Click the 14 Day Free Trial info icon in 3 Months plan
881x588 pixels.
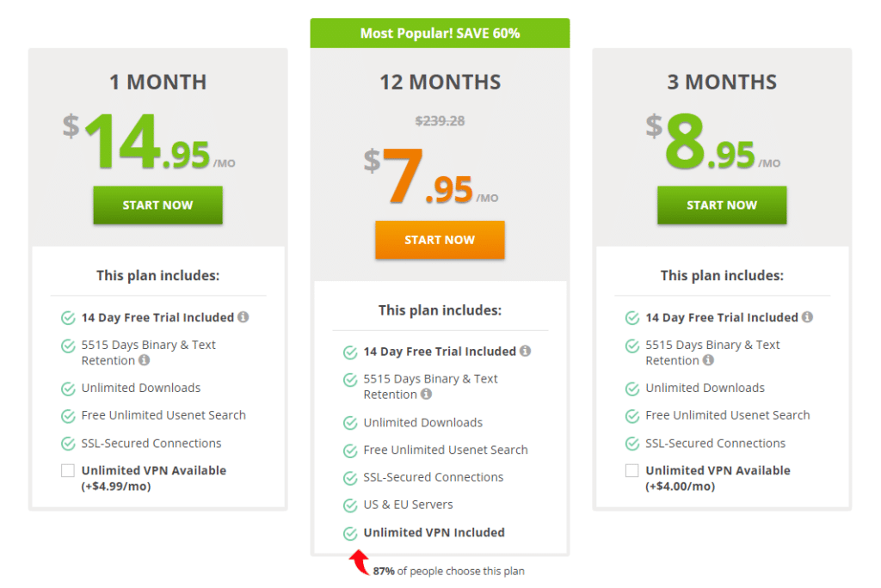(x=809, y=317)
